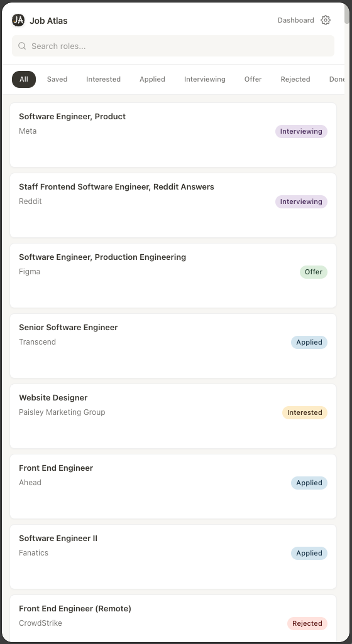Open settings via the gear icon
The height and width of the screenshot is (644, 352).
point(325,20)
